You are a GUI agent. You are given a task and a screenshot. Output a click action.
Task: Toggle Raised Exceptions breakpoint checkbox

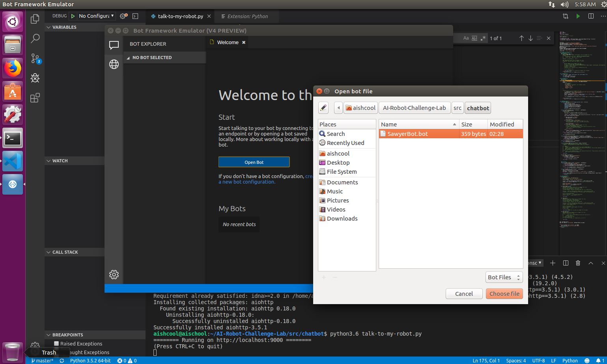click(56, 344)
